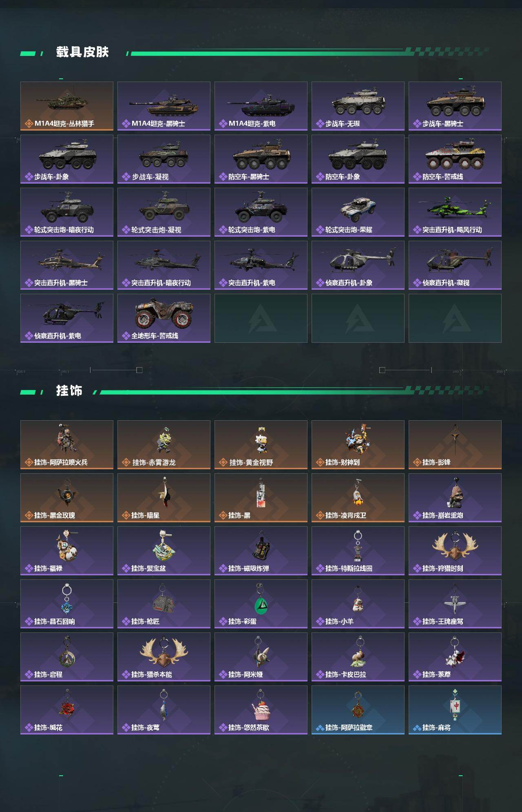The image size is (522, 812).
Task: Pick 突击直升机-飓风行动 green helicopter
Action: pyautogui.click(x=455, y=212)
